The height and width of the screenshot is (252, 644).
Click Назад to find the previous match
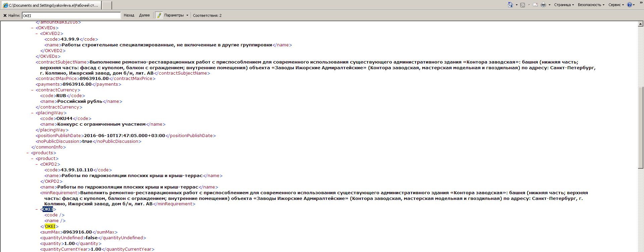pyautogui.click(x=129, y=15)
